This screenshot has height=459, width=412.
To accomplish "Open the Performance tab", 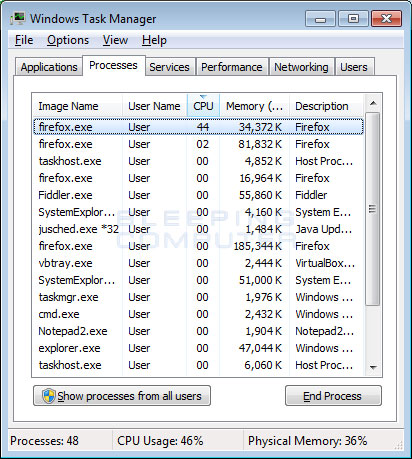I will pos(232,67).
